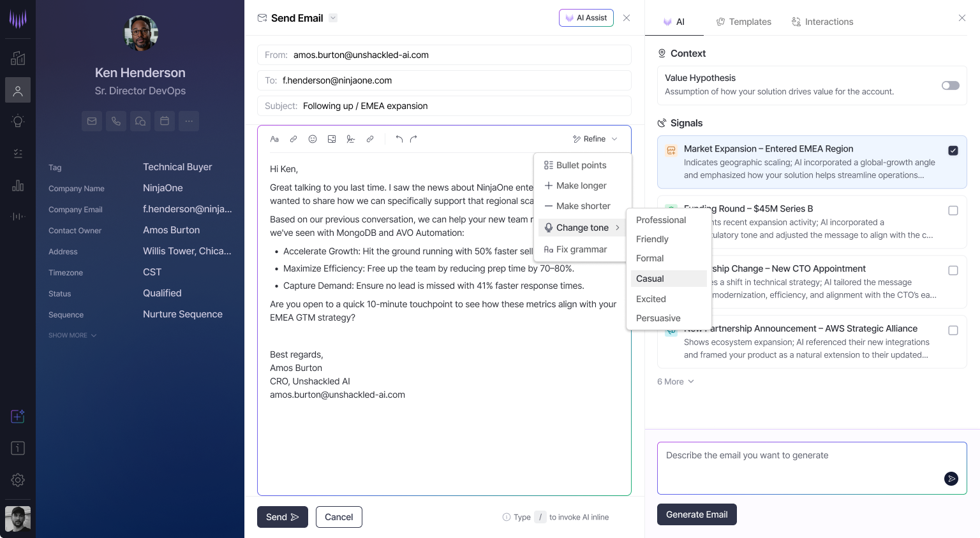Open the Refine dropdown
This screenshot has width=980, height=538.
(x=595, y=139)
